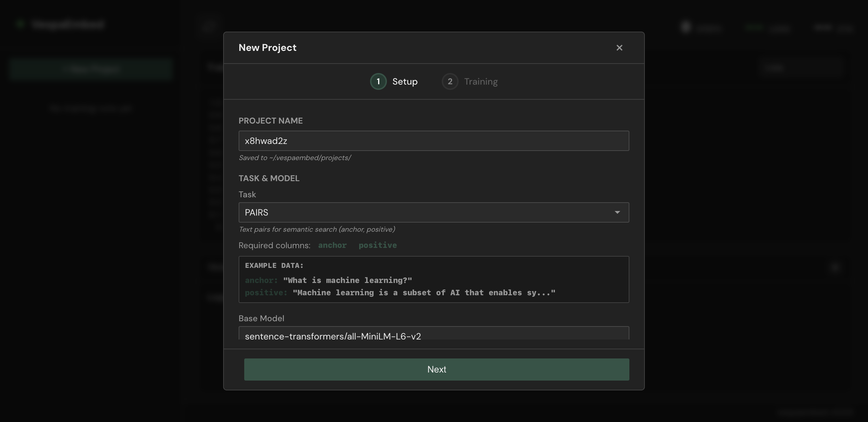Click the step 1 circle indicator
This screenshot has width=868, height=422.
(378, 81)
